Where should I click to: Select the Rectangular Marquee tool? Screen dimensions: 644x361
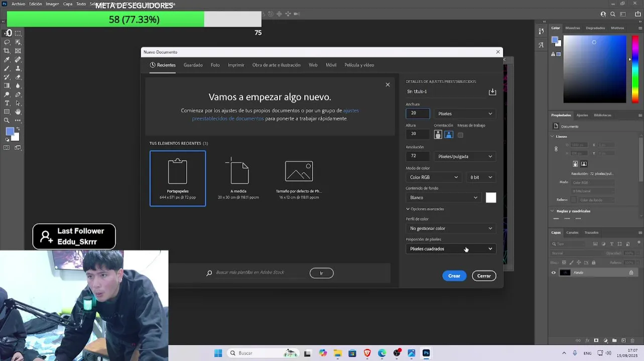[18, 34]
